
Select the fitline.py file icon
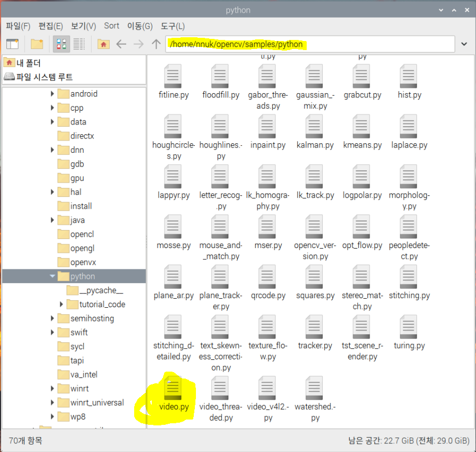click(x=173, y=76)
